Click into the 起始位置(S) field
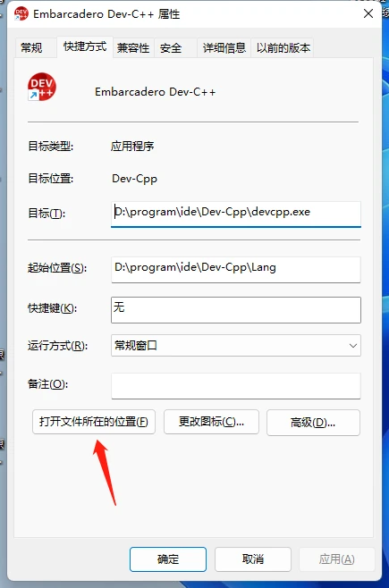This screenshot has height=588, width=389. (x=236, y=269)
